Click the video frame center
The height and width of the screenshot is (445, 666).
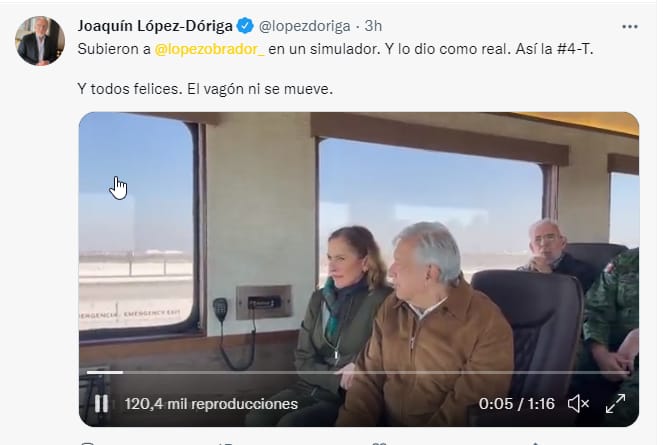tap(359, 269)
